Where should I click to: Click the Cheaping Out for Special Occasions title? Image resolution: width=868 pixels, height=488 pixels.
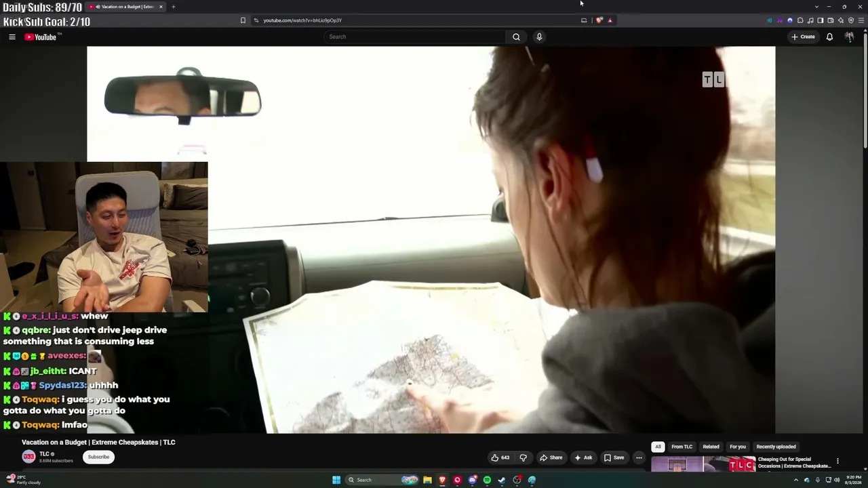794,463
